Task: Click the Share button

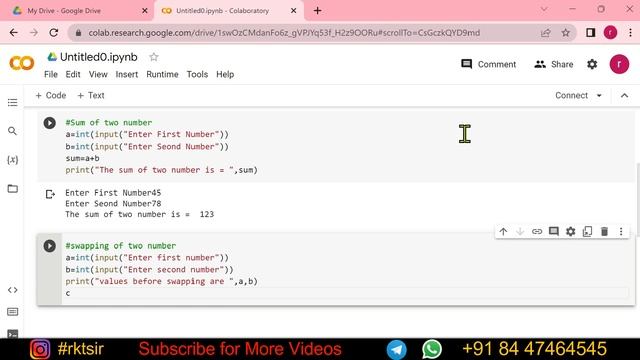Action: coord(553,64)
